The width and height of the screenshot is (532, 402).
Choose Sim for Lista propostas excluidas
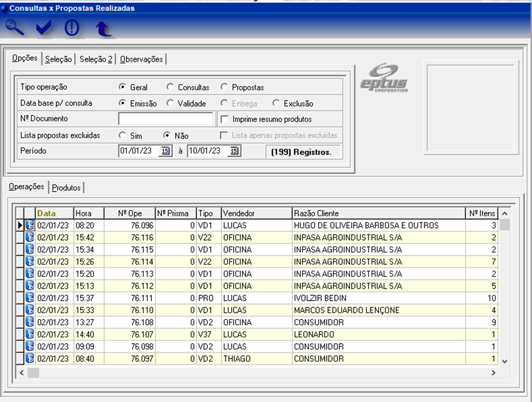122,136
